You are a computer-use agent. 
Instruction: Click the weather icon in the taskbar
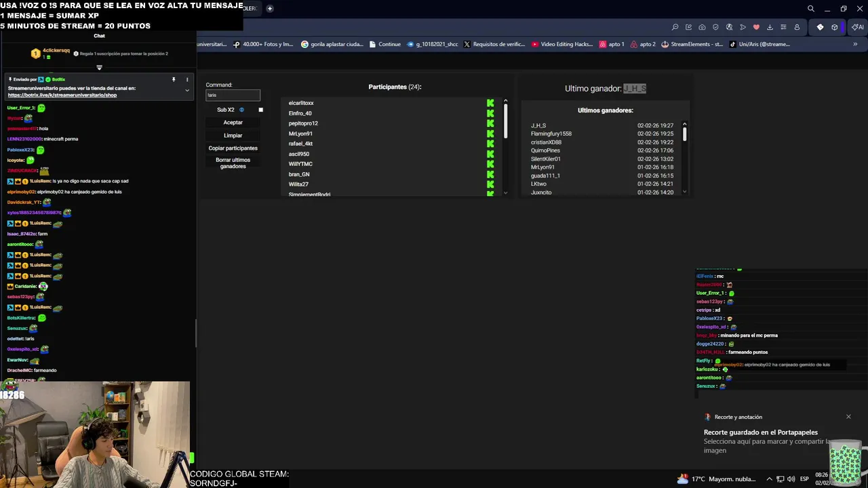click(682, 479)
